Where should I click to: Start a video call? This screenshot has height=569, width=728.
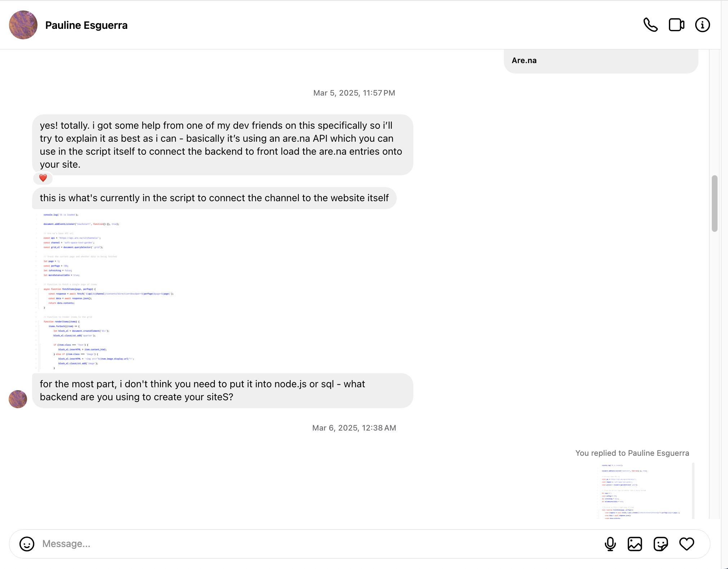(x=676, y=25)
